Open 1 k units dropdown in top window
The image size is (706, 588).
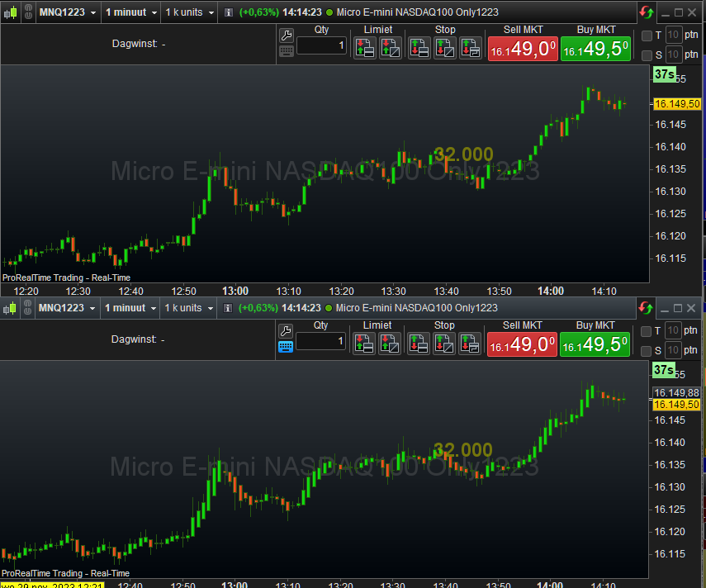tap(189, 12)
